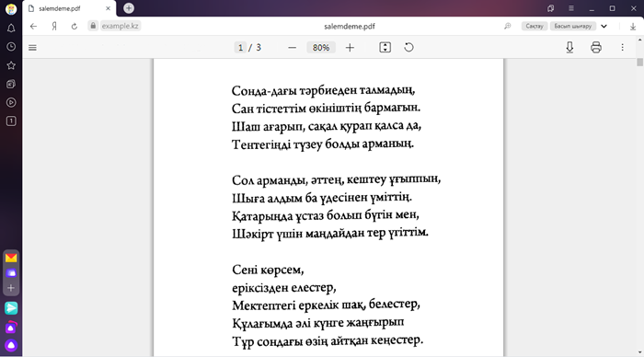644x357 pixels.
Task: Open the bottom Alice voice assistant icon
Action: [11, 345]
